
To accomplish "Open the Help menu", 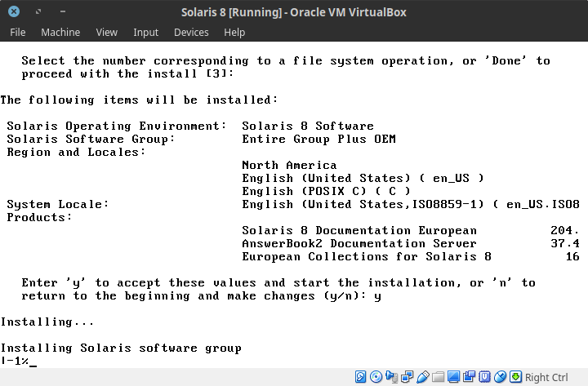I will click(234, 33).
